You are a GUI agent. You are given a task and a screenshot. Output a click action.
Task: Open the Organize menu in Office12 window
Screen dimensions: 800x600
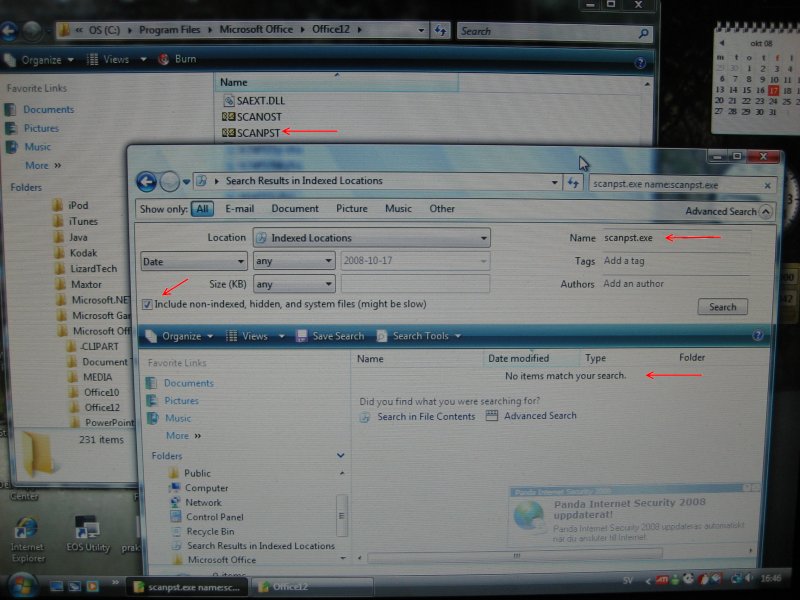click(39, 60)
